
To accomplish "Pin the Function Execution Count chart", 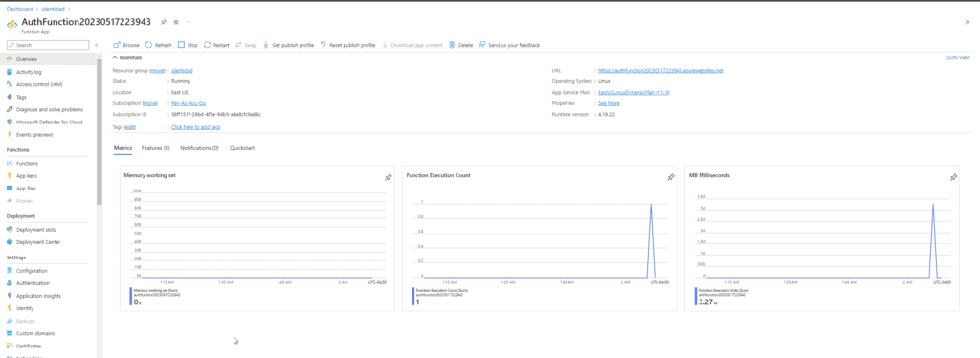I will click(670, 177).
